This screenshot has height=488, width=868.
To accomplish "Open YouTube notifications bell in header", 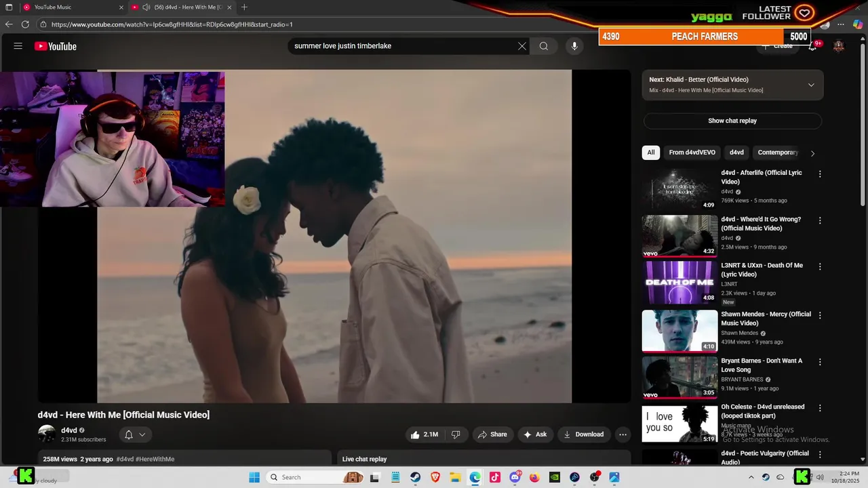I will pyautogui.click(x=812, y=46).
